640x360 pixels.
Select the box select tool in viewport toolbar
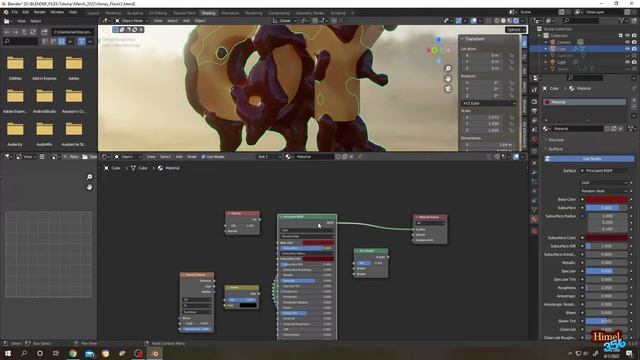116,30
